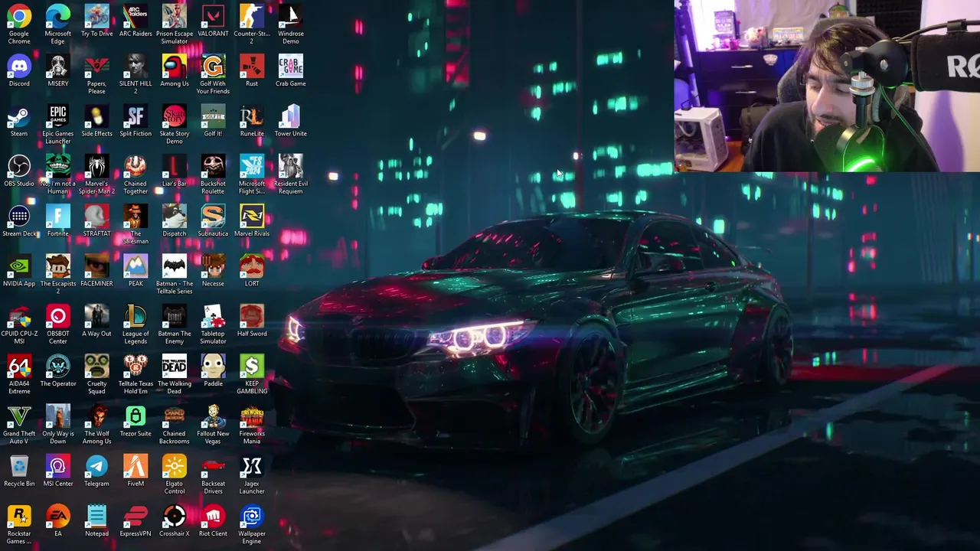The height and width of the screenshot is (551, 980).
Task: Click the KEEP GAMBLING icon
Action: coord(252,367)
